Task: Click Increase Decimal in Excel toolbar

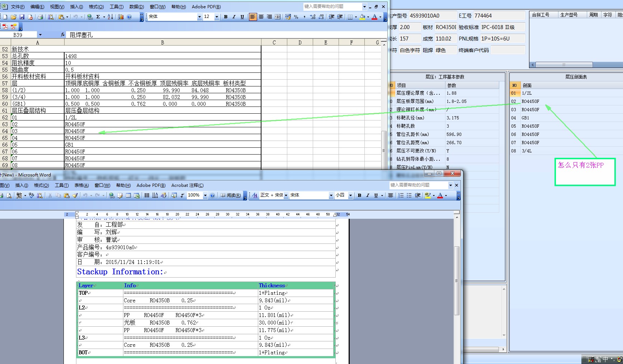Action: [x=313, y=17]
